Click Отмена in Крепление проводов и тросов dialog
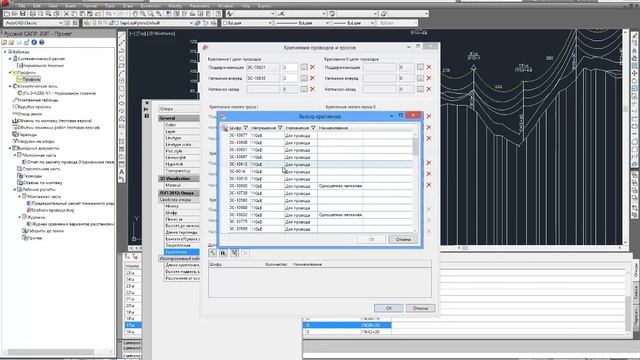640x360 pixels. [x=420, y=308]
